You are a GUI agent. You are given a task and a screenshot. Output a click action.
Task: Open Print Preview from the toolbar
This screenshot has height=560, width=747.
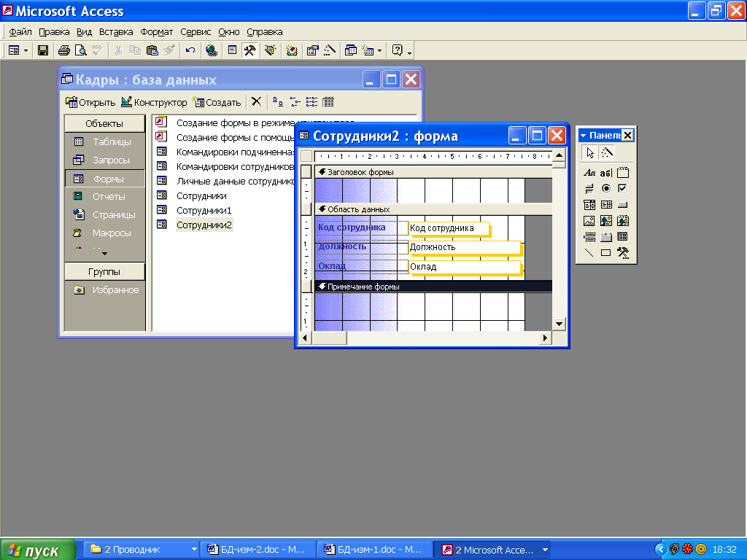pyautogui.click(x=81, y=50)
